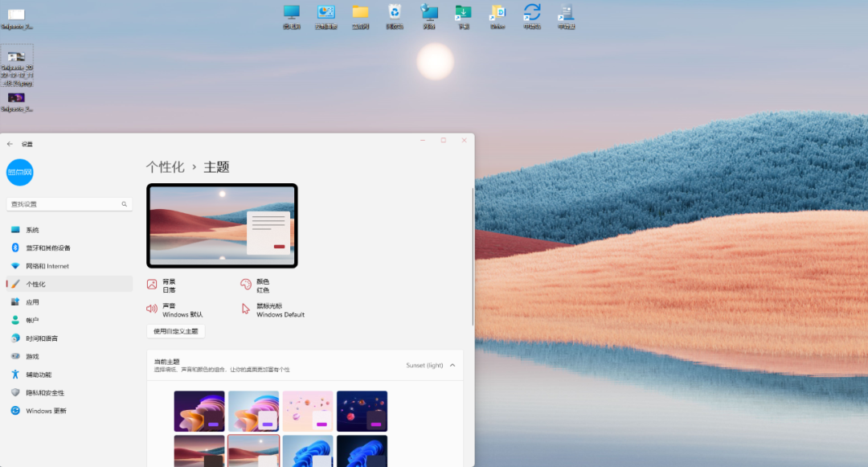Focus the 查找设置 search field
Image resolution: width=868 pixels, height=467 pixels.
69,204
